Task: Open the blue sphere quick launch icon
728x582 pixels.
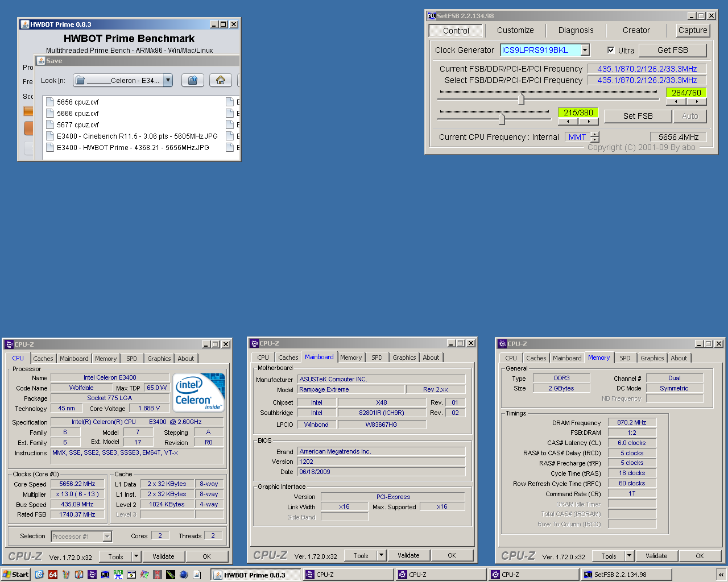Action: 184,575
